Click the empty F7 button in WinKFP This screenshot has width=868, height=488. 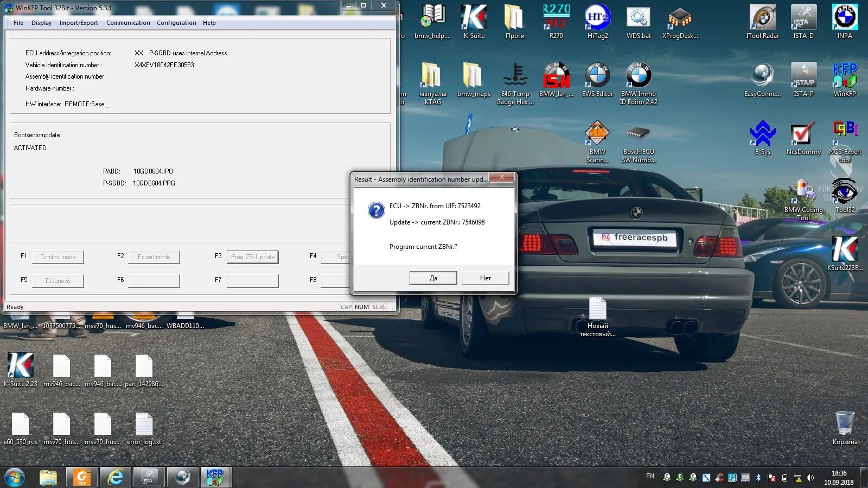[252, 281]
